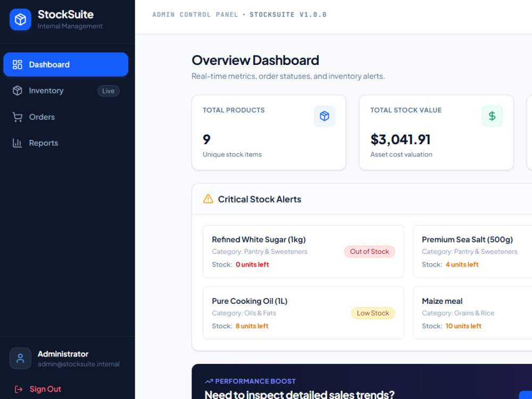Open the Refined White Sugar (1kg) alert card
Image resolution: width=532 pixels, height=399 pixels.
click(x=303, y=252)
